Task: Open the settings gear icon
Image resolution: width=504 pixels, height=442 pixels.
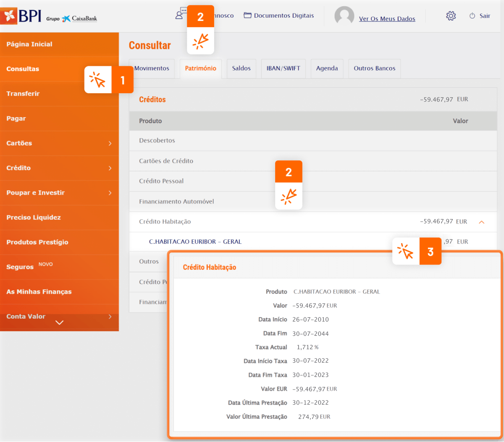Action: click(451, 16)
